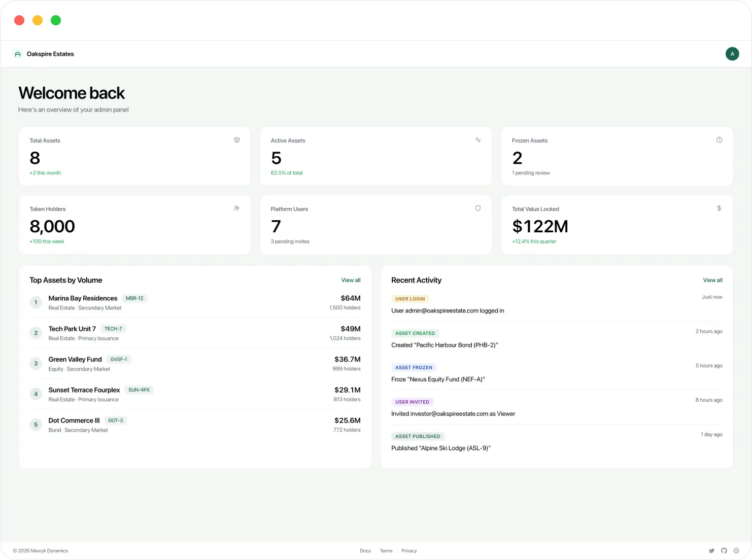Click the yellow macOS minimize button
The height and width of the screenshot is (560, 752).
click(x=38, y=20)
